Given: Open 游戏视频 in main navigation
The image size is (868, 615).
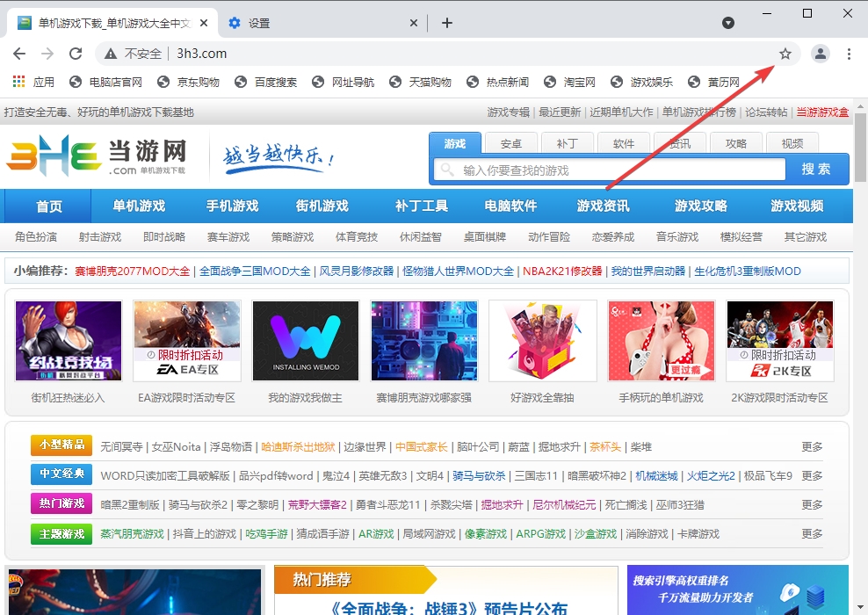Looking at the screenshot, I should (797, 206).
